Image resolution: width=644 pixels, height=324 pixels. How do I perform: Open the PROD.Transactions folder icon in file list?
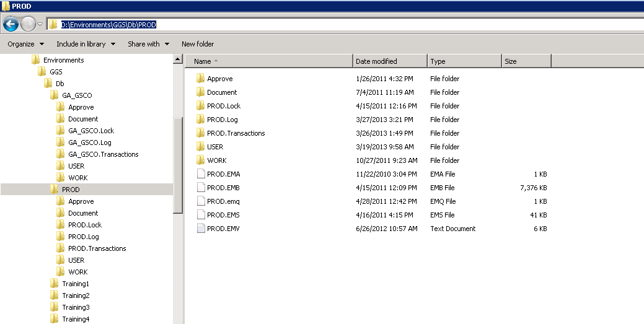click(x=200, y=133)
